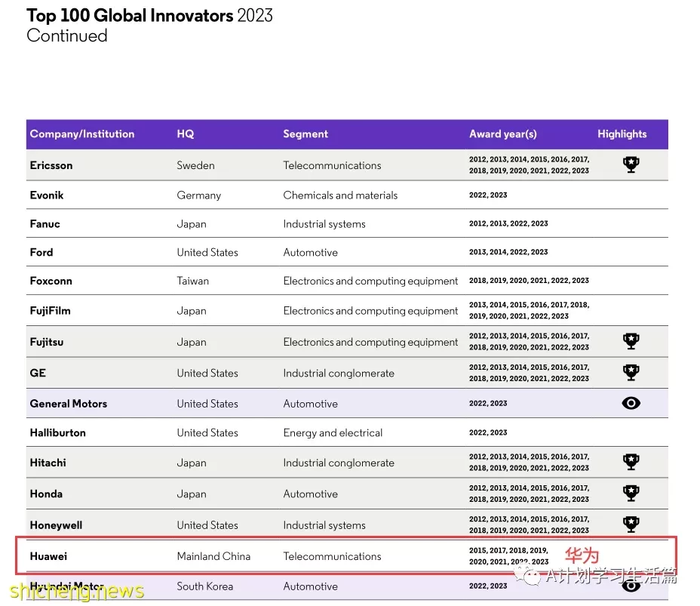The image size is (700, 606).
Task: Click 'Telecommunications' in the Ericsson row
Action: (332, 165)
